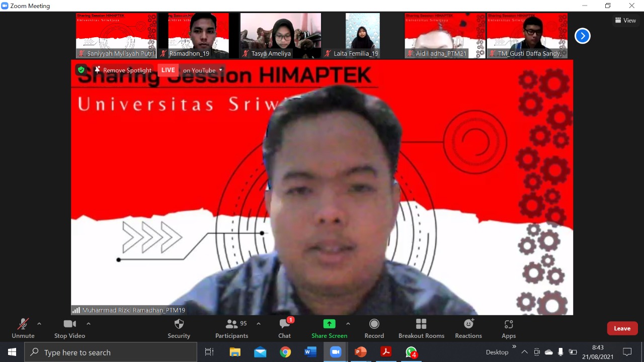Start Record in meeting toolbar

click(374, 329)
